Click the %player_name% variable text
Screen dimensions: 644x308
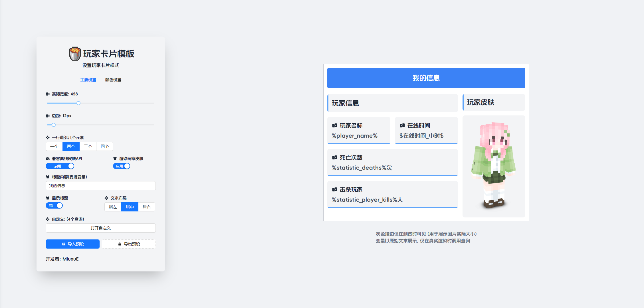[x=355, y=136]
